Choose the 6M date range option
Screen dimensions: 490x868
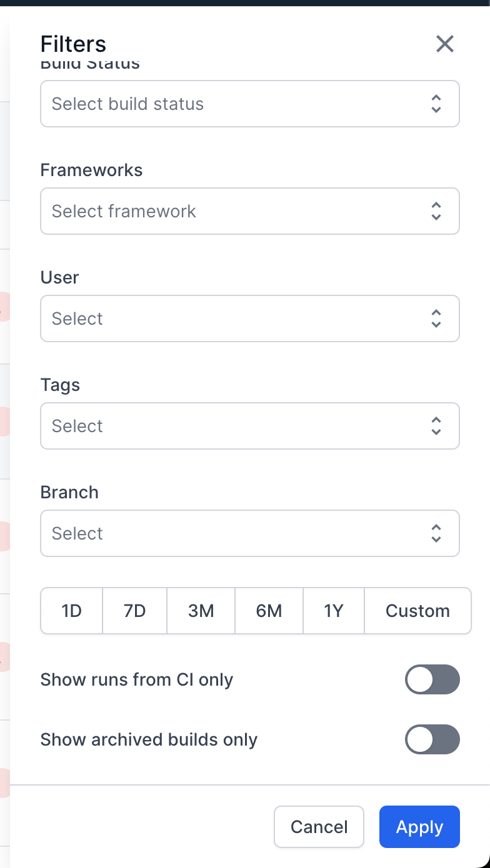[x=269, y=611]
